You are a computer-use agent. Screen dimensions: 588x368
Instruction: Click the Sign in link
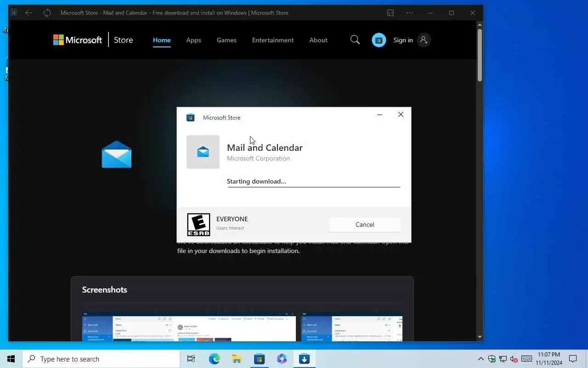403,40
